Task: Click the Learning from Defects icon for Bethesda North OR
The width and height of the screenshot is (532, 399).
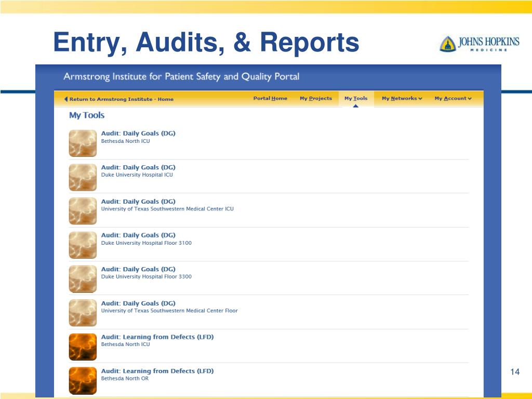Action: pos(83,381)
